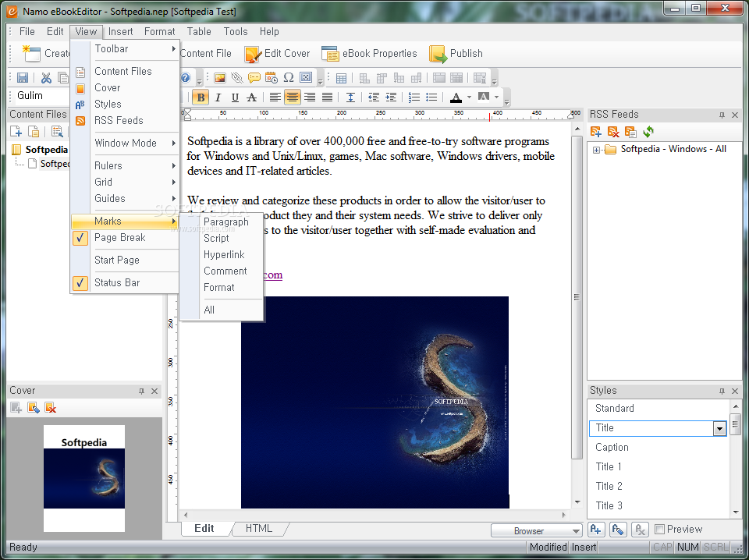Screen dimensions: 749x560
Task: Insert a special character via Omega icon
Action: pos(289,78)
